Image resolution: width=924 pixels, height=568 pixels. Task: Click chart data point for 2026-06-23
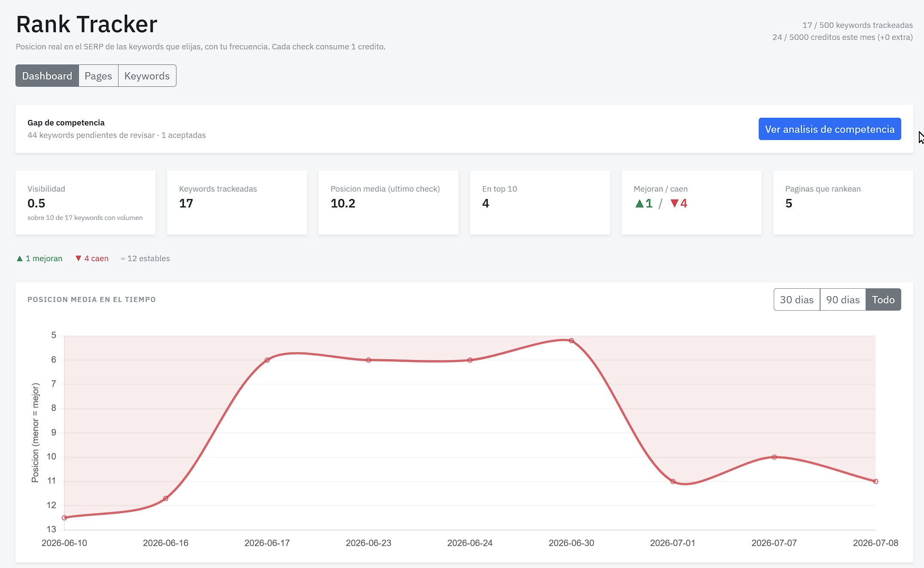click(368, 360)
